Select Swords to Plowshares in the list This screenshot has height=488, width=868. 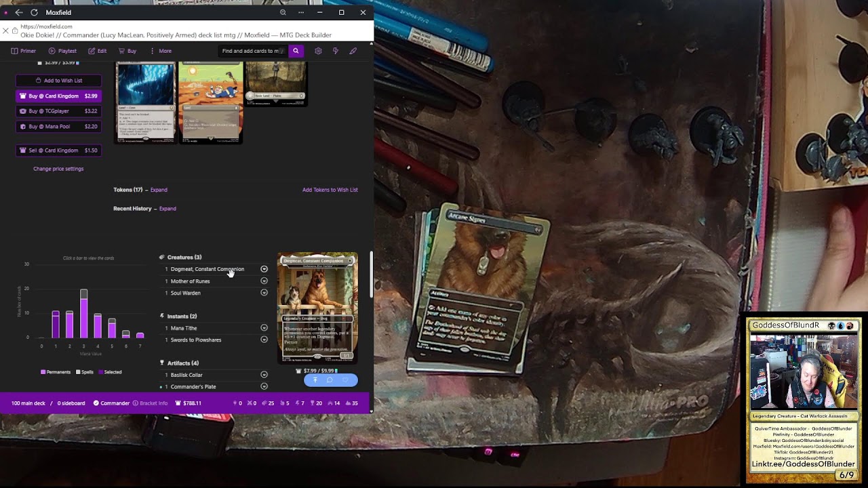[195, 340]
